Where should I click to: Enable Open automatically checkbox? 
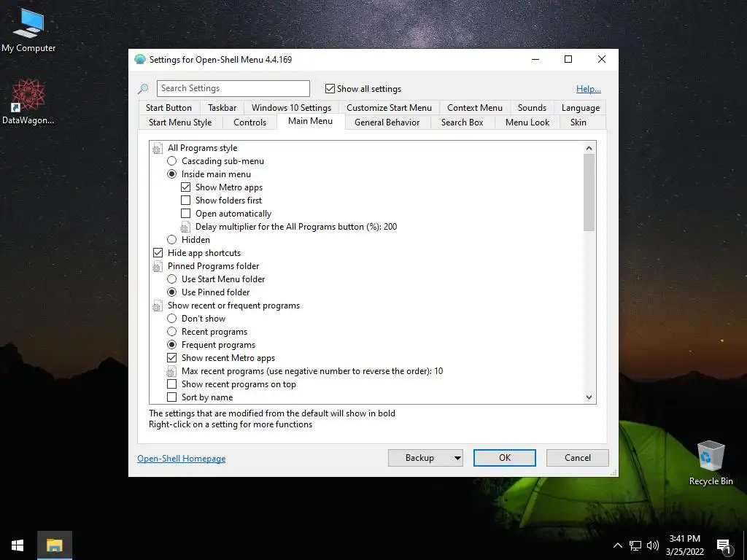click(x=186, y=214)
